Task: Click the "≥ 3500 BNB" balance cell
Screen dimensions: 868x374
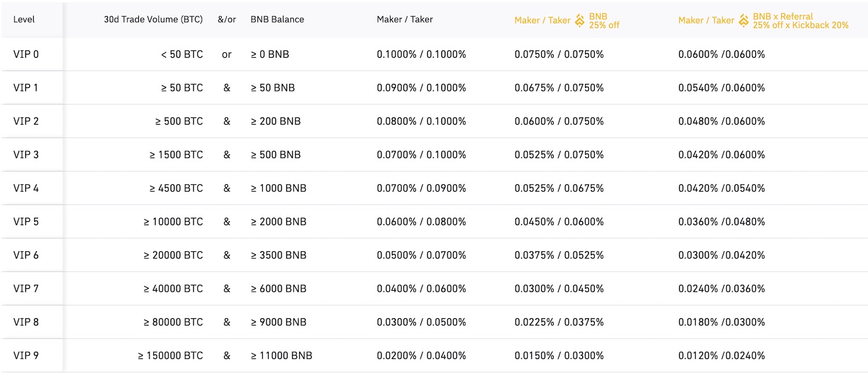Action: 278,255
